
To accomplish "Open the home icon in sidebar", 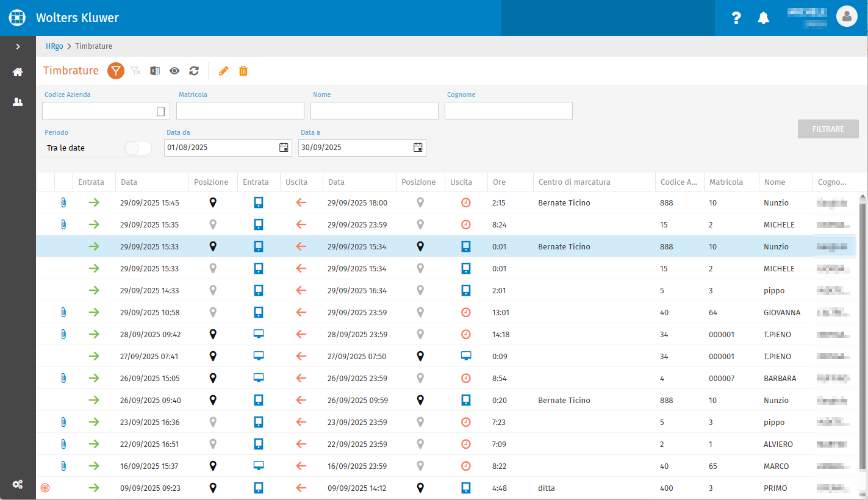I will click(18, 72).
